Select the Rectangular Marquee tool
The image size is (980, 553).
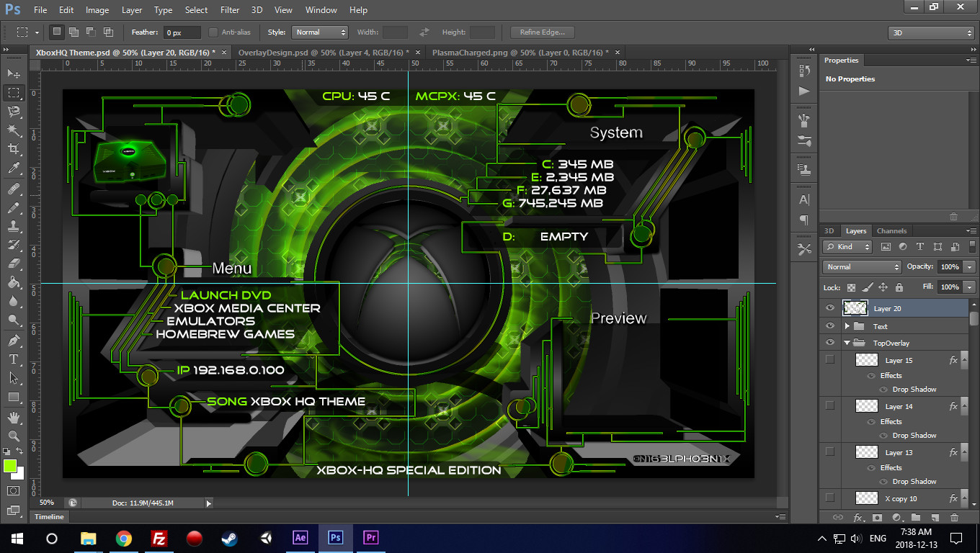14,92
